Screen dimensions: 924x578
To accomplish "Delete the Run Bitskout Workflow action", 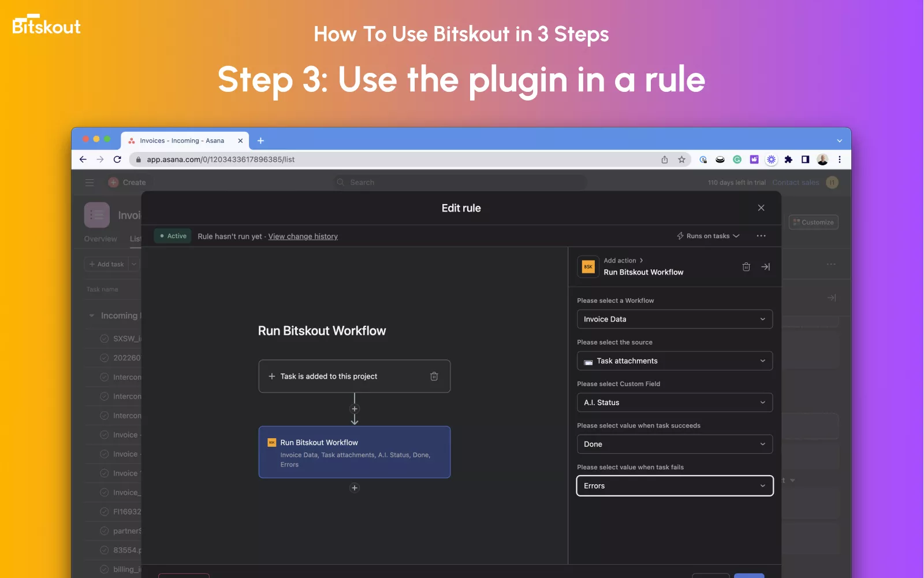I will pyautogui.click(x=746, y=266).
